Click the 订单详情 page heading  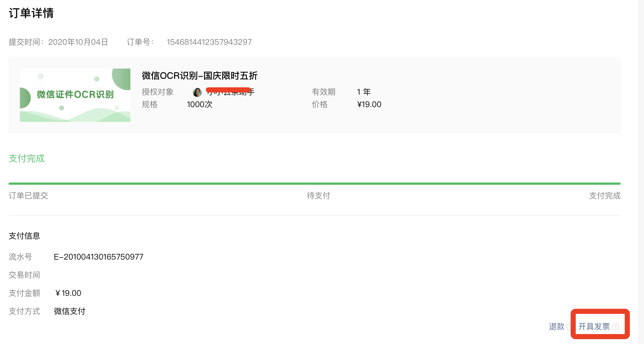pyautogui.click(x=31, y=13)
